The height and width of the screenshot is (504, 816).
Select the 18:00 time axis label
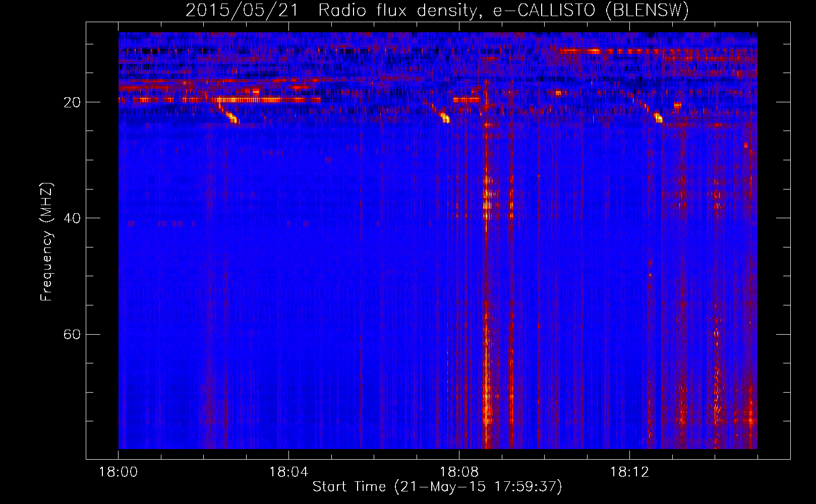coord(118,472)
